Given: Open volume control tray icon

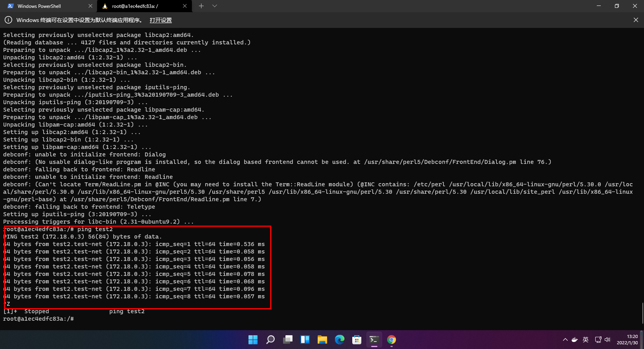Looking at the screenshot, I should [607, 340].
